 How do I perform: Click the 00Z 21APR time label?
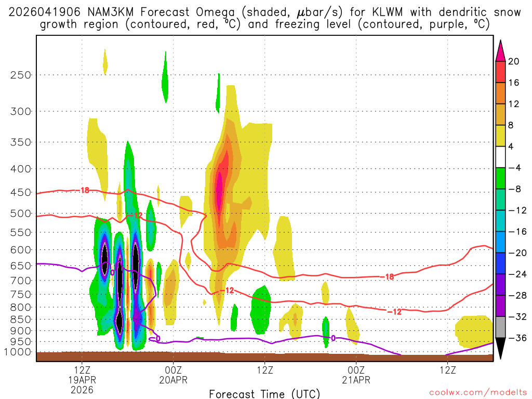tap(356, 375)
